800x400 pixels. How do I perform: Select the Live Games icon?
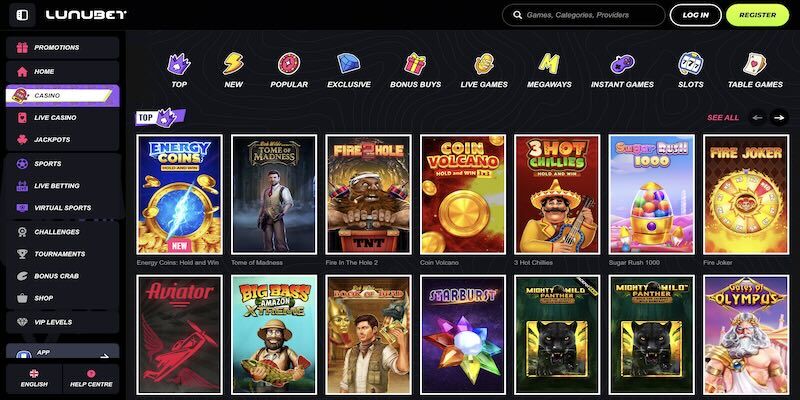point(484,64)
